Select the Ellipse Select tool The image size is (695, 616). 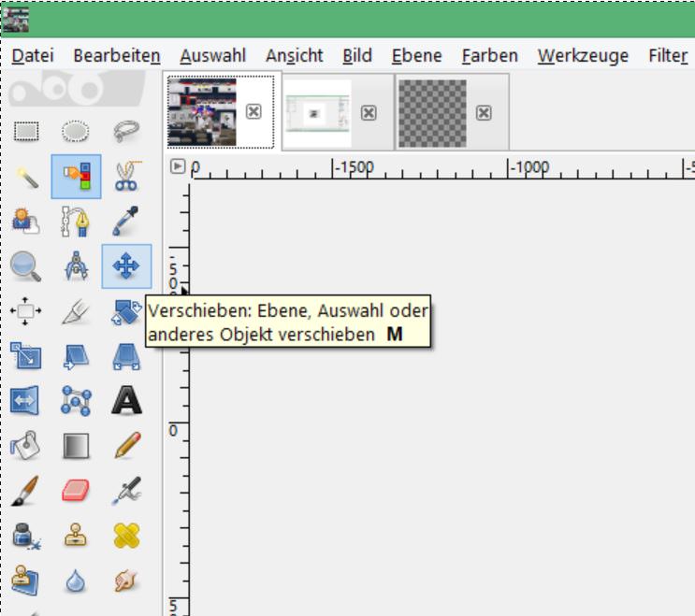click(x=76, y=132)
